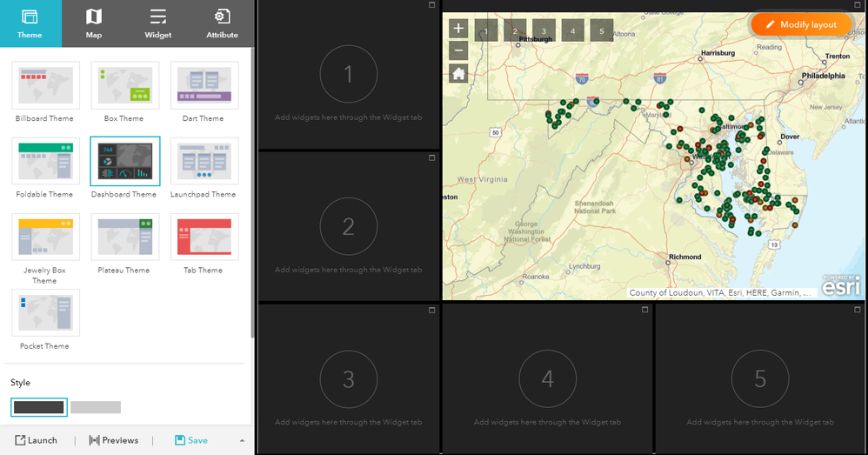
Task: Pick the Launchpad Theme
Action: [204, 161]
